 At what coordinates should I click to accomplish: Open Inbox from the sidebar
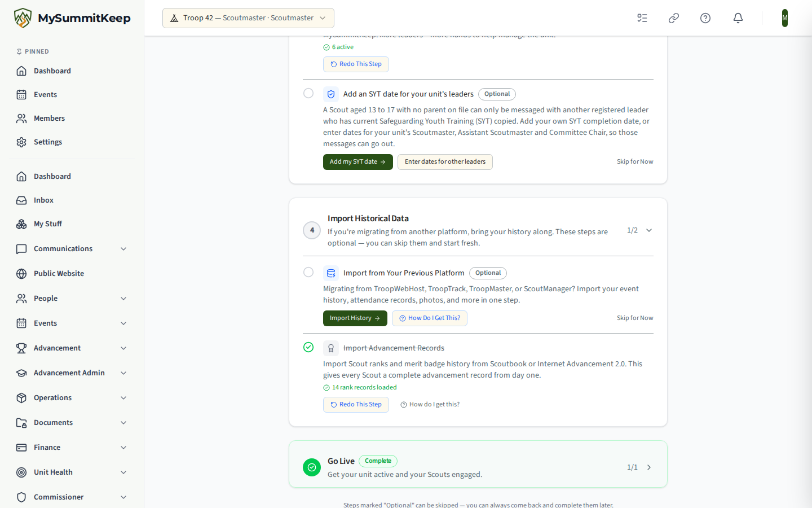[72, 200]
